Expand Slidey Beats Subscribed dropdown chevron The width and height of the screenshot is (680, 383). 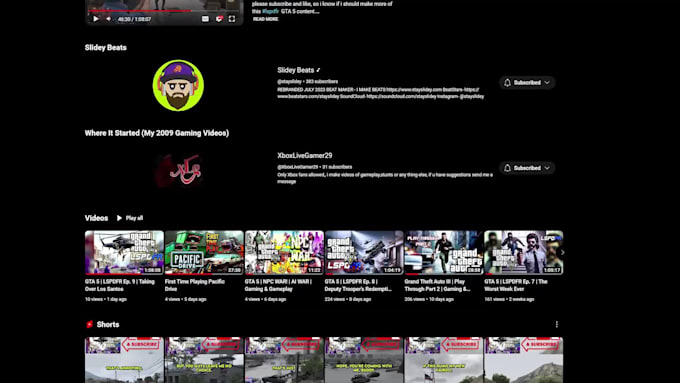click(x=547, y=82)
